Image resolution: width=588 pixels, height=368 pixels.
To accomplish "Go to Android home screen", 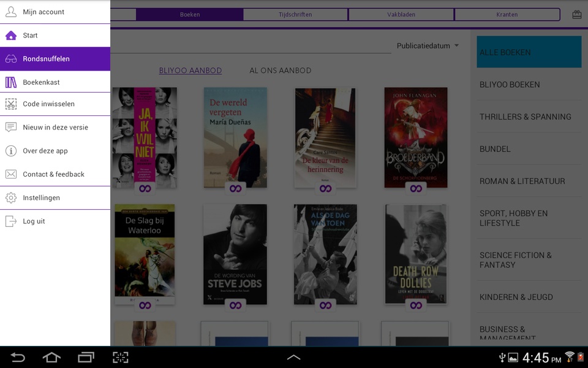I will [x=51, y=357].
